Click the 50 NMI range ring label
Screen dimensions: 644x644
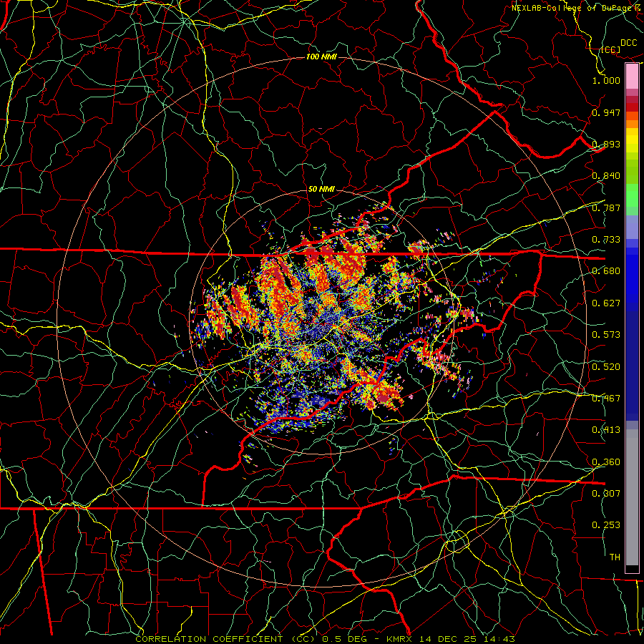tap(321, 190)
